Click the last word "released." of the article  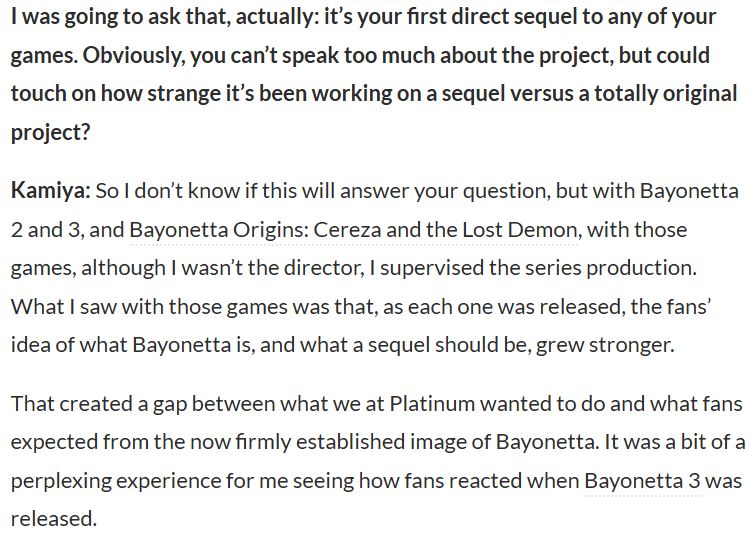(x=54, y=519)
